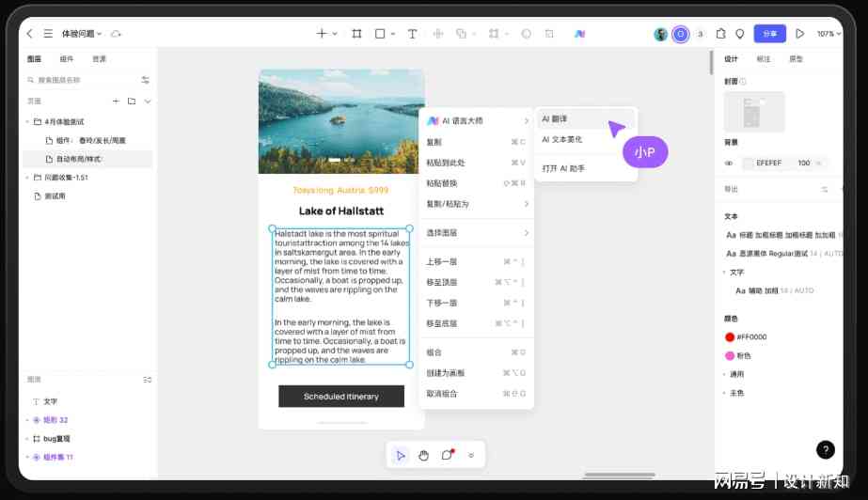
Task: Select the frame/artboard tool
Action: (x=356, y=34)
